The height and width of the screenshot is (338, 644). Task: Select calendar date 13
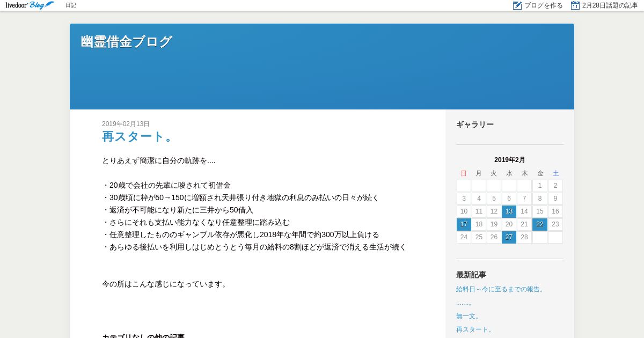509,211
